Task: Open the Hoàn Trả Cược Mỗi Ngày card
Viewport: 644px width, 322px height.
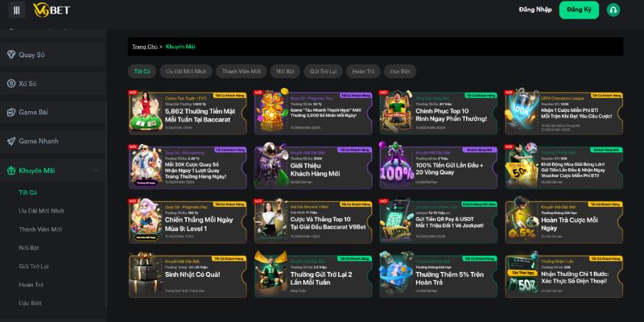Action: (564, 221)
